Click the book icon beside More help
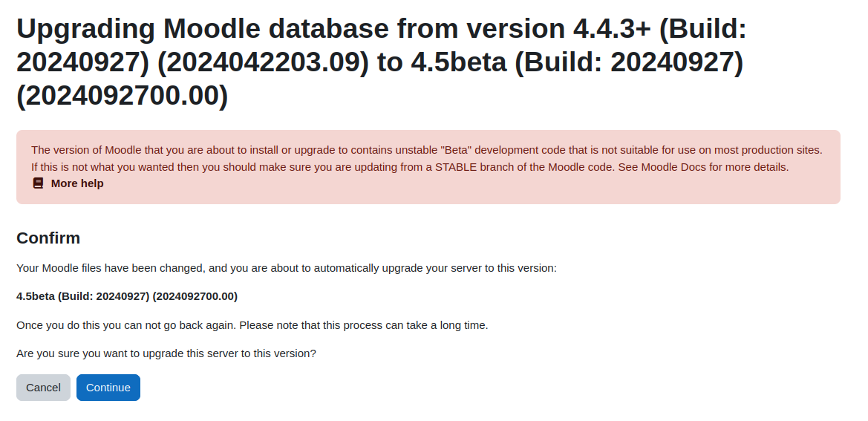 (x=38, y=183)
